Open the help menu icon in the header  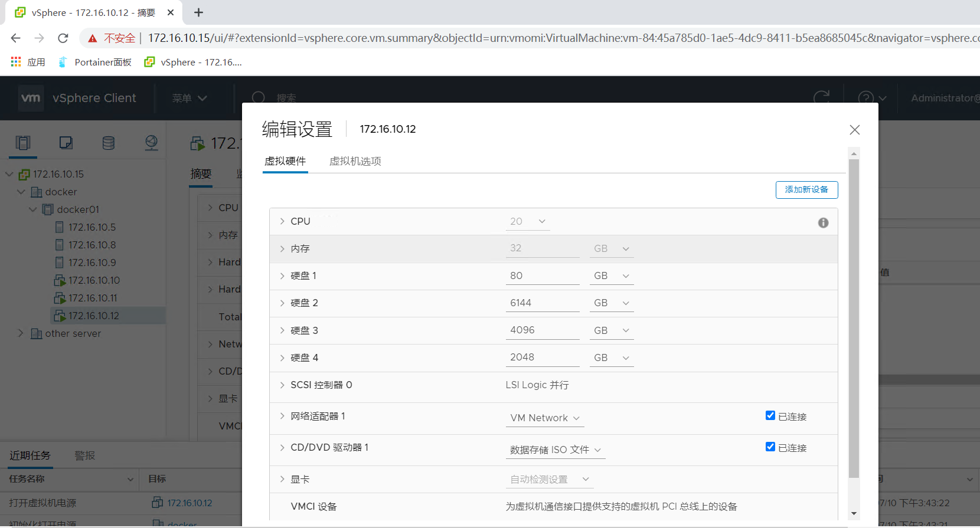872,98
